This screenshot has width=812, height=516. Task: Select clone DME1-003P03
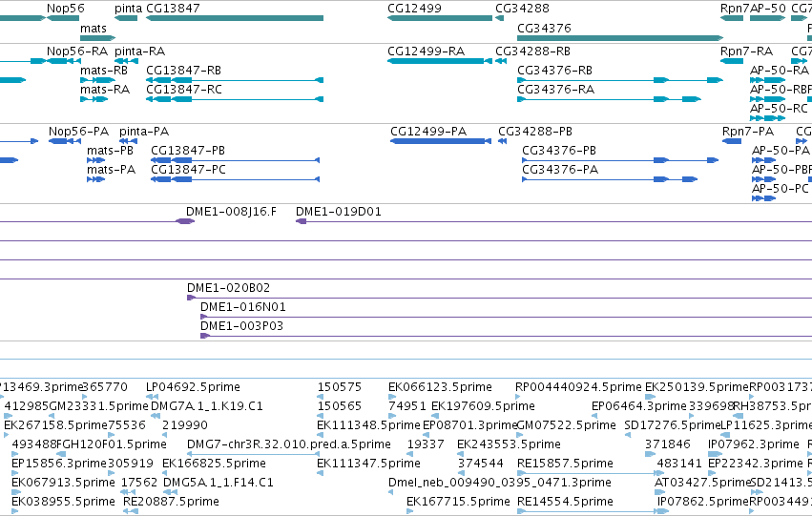(241, 326)
